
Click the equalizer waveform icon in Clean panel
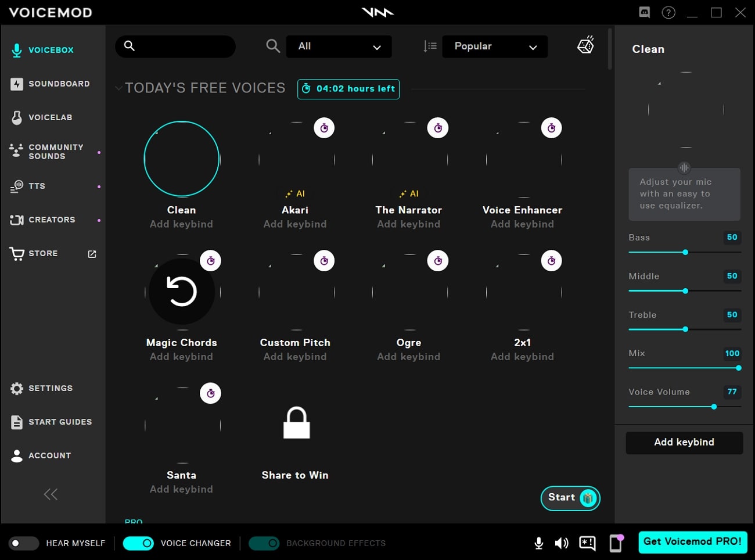coord(684,168)
